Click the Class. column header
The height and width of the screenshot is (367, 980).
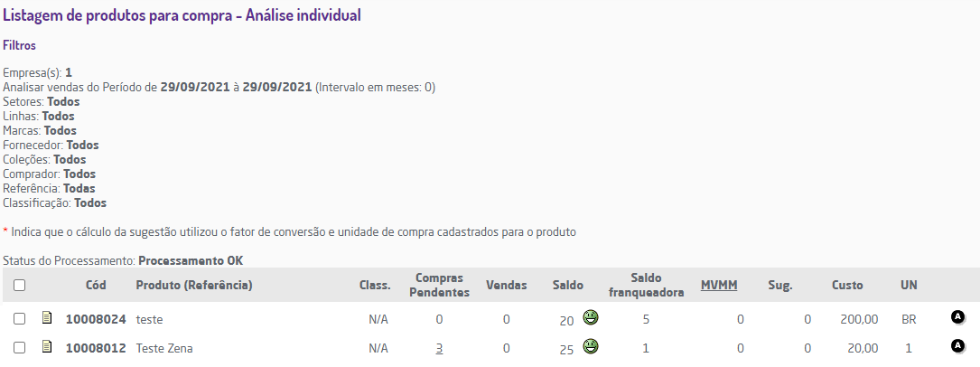click(375, 286)
